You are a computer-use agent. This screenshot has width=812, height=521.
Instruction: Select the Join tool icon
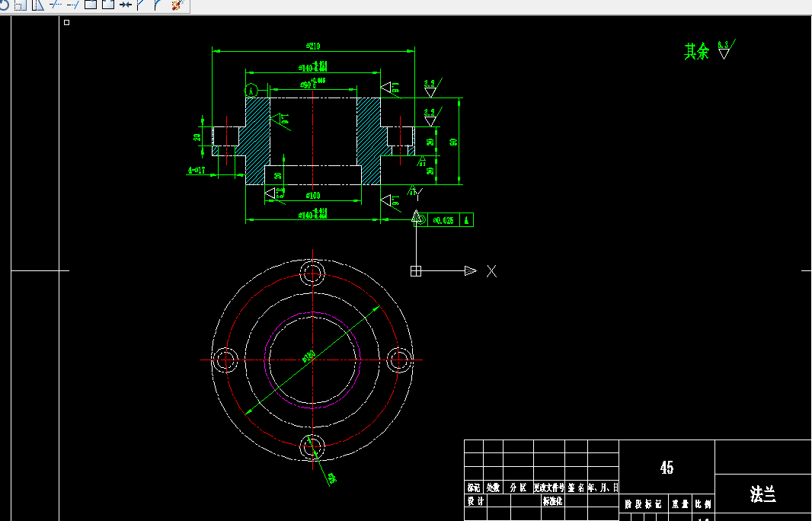click(x=126, y=5)
